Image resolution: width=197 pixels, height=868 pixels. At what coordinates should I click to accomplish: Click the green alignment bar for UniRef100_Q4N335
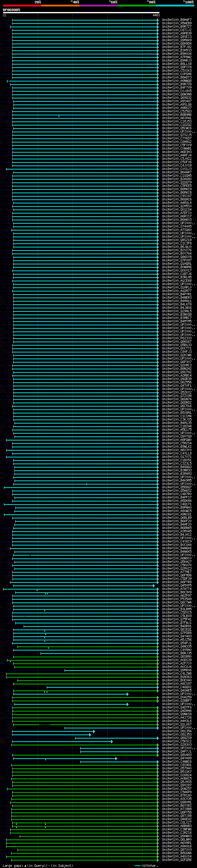[x=88, y=647]
